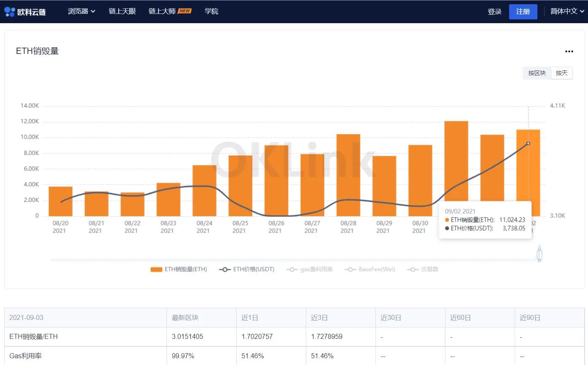Open the 链上大师 NEW menu item
The width and height of the screenshot is (588, 365).
[170, 11]
